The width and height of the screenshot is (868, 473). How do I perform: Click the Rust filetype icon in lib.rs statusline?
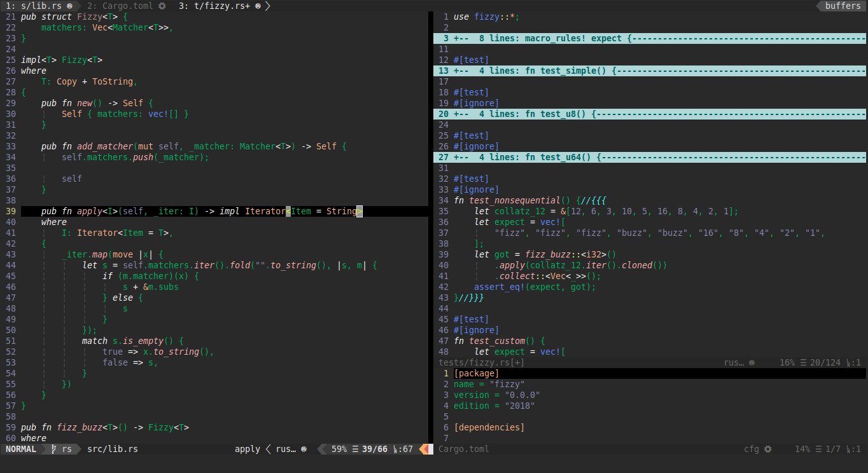point(304,449)
